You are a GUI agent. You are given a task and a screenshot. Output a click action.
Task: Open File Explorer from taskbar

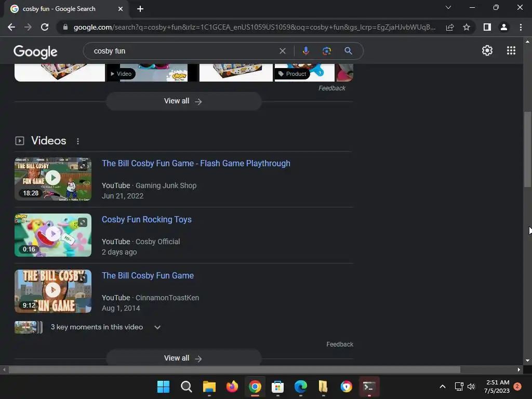tap(209, 387)
